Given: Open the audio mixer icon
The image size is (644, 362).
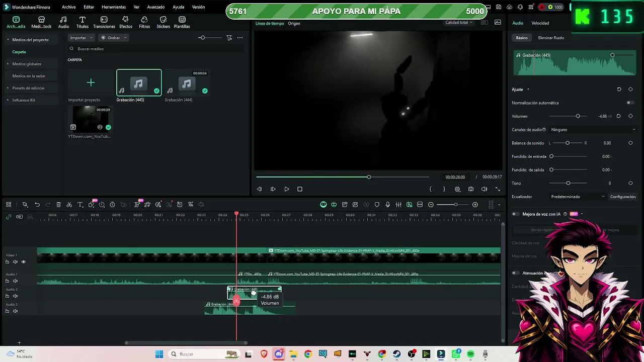Looking at the screenshot, I should [x=398, y=205].
